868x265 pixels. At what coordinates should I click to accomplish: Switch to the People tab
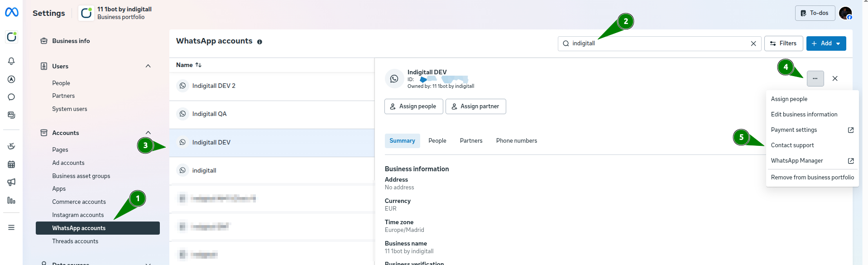[x=437, y=141]
